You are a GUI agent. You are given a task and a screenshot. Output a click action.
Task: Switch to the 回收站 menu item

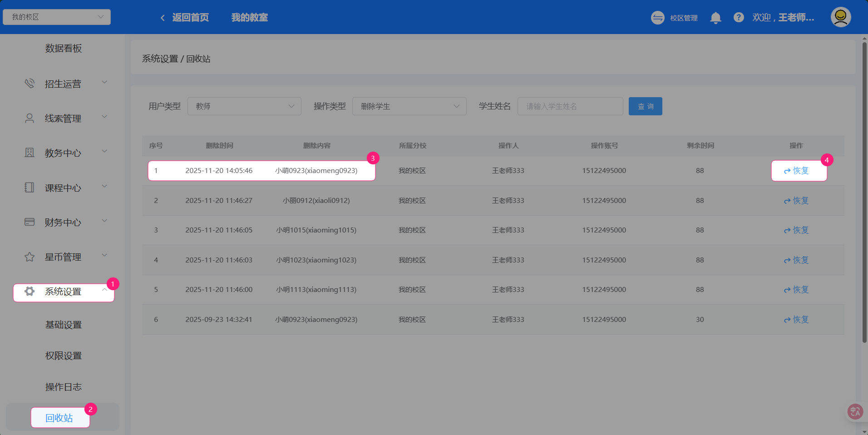(x=60, y=417)
